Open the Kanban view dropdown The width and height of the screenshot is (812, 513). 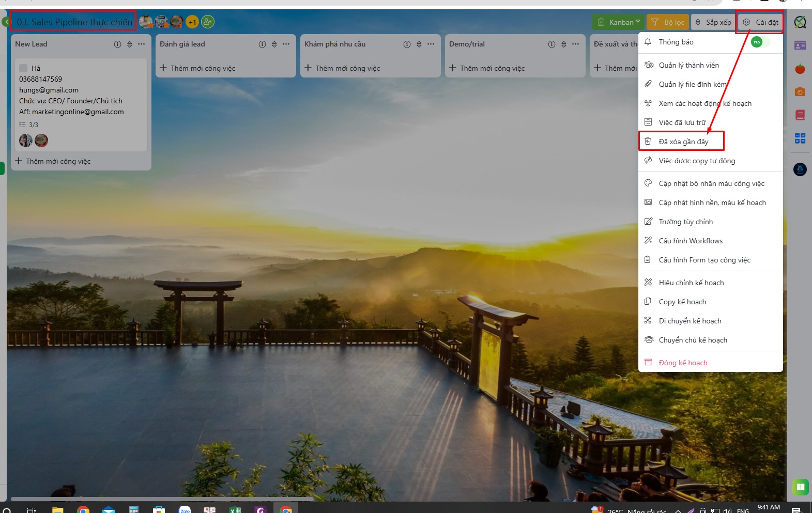(618, 22)
